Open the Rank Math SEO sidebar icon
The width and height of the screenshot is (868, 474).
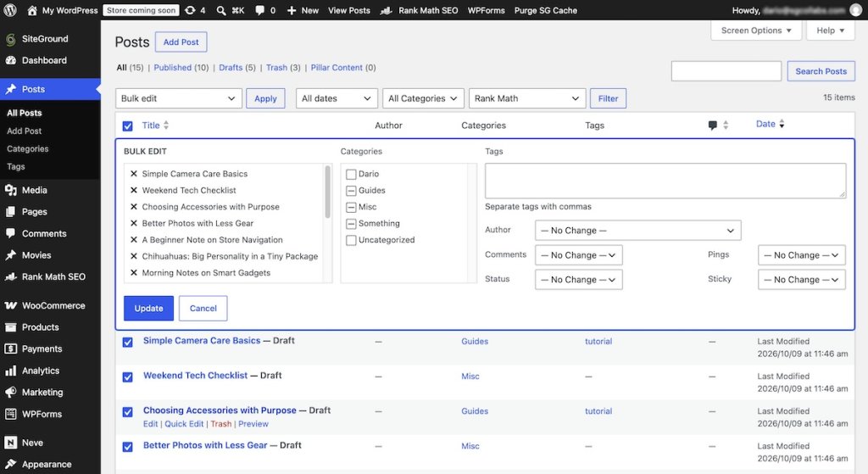click(x=10, y=276)
